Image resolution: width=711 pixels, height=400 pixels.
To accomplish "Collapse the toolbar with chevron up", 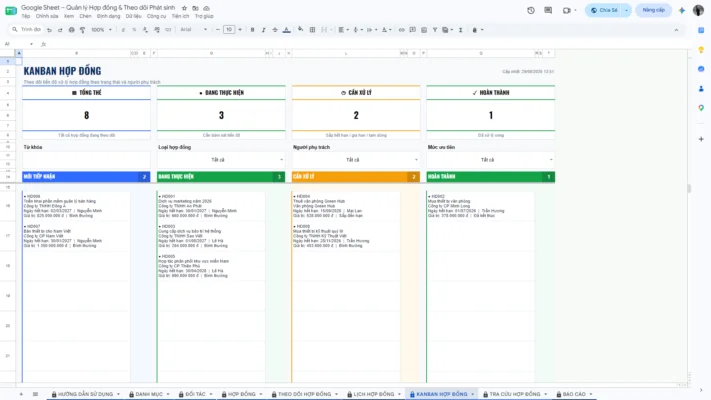I will (676, 30).
